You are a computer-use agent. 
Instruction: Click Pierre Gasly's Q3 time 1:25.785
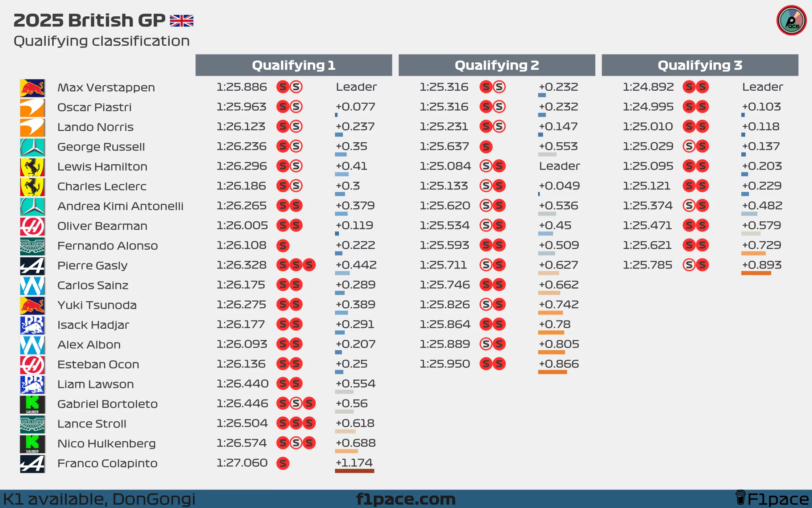click(x=647, y=265)
